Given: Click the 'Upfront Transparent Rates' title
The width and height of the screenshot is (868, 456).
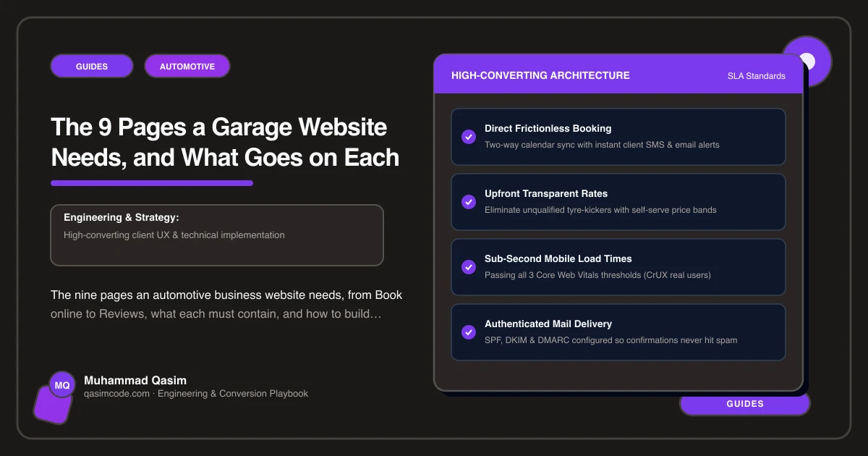Looking at the screenshot, I should tap(546, 193).
